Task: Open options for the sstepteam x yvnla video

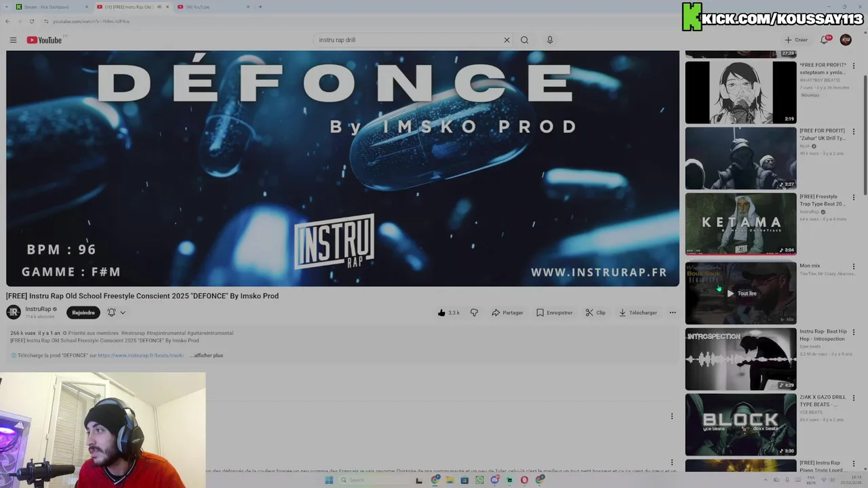Action: click(854, 66)
